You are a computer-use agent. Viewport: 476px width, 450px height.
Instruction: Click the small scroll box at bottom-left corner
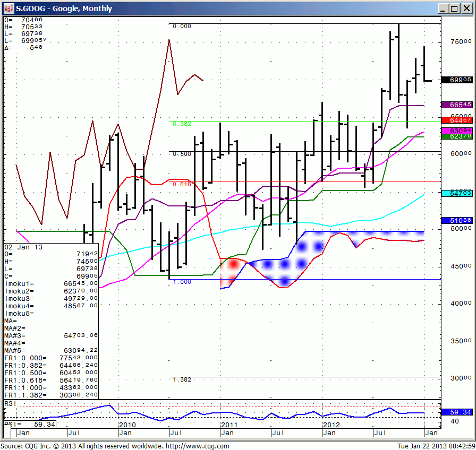click(7, 431)
